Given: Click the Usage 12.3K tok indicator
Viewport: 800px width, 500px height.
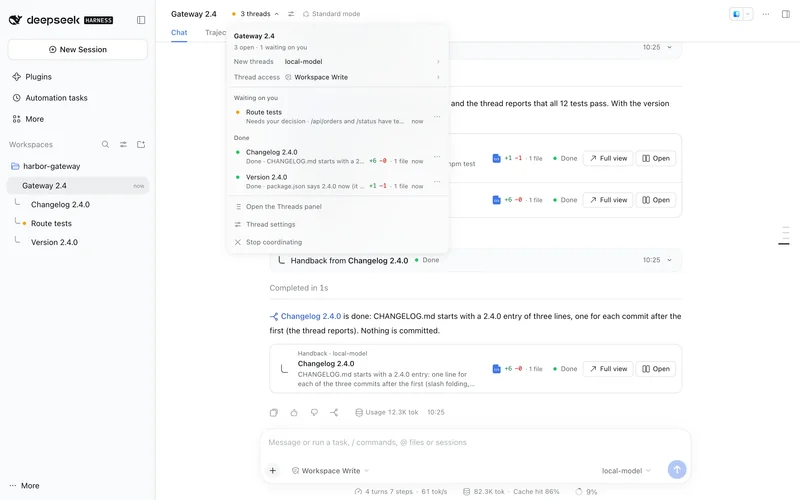Looking at the screenshot, I should (387, 412).
